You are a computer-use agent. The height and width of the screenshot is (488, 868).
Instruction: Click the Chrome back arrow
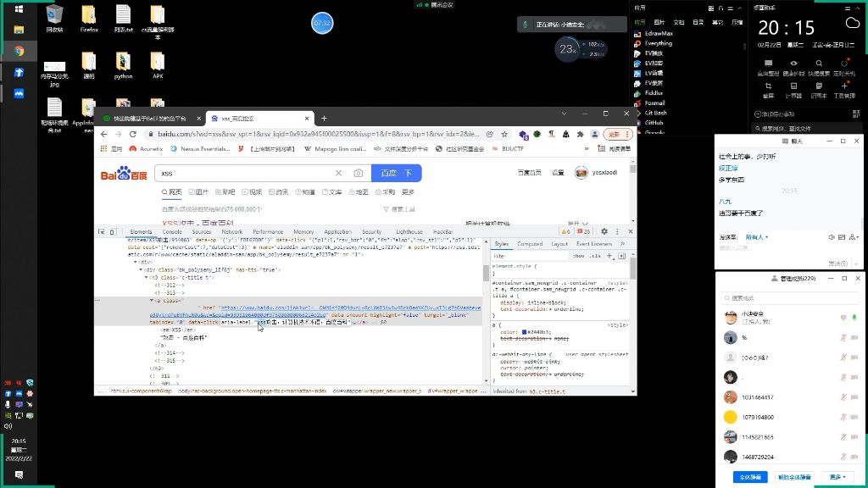104,134
